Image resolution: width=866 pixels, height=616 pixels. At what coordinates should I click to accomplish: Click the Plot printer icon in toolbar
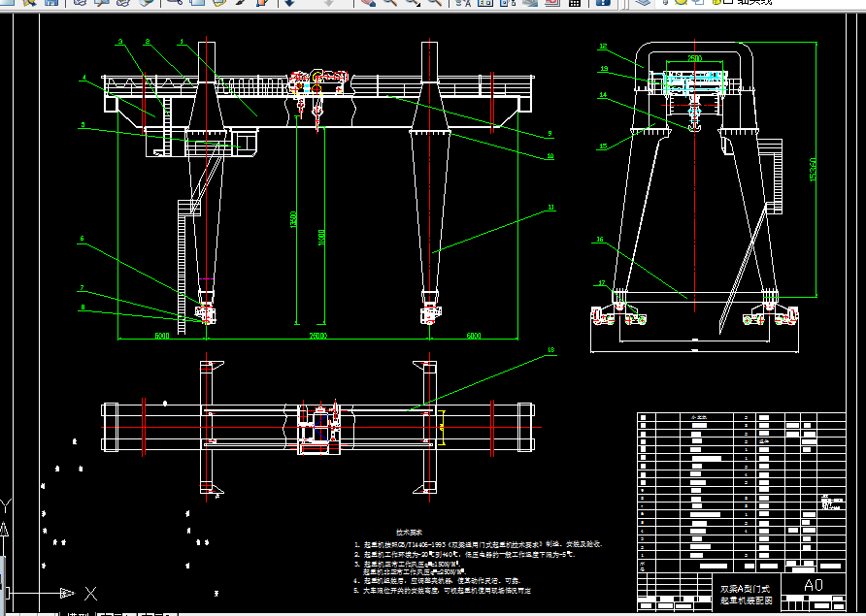point(80,2)
